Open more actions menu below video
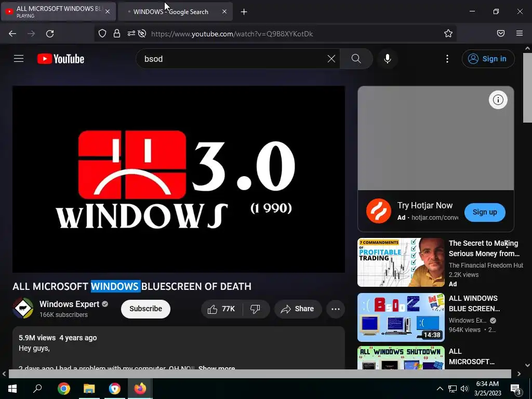 coord(336,309)
